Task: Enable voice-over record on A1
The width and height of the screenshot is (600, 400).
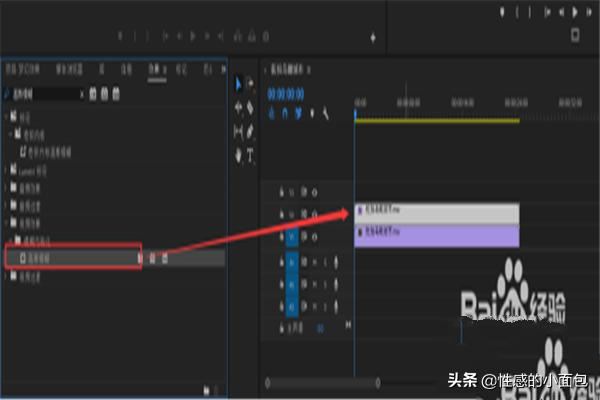Action: pyautogui.click(x=336, y=262)
